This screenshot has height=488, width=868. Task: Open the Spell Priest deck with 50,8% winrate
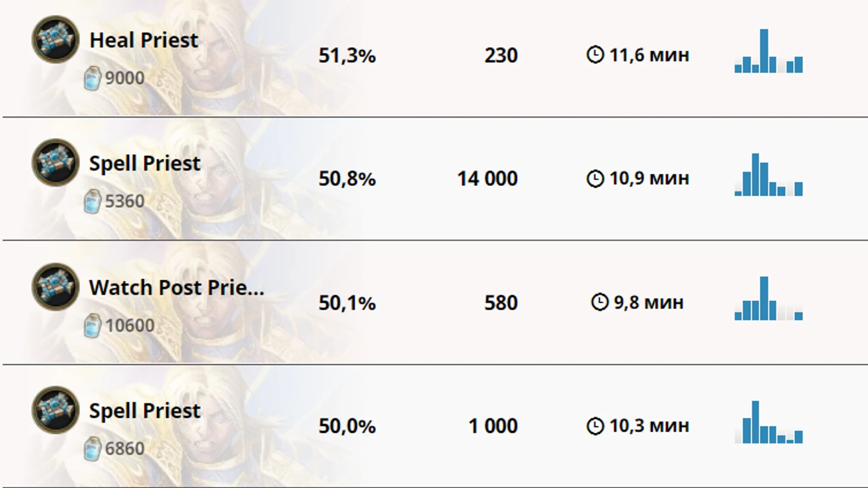tap(144, 163)
